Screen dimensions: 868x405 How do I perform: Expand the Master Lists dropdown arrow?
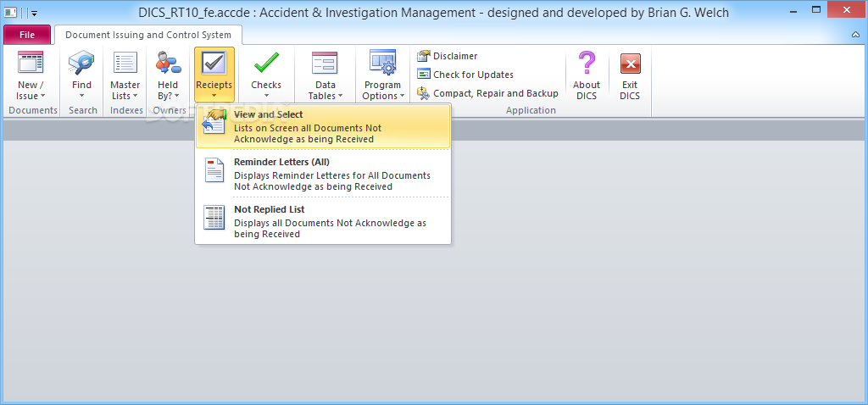(135, 97)
